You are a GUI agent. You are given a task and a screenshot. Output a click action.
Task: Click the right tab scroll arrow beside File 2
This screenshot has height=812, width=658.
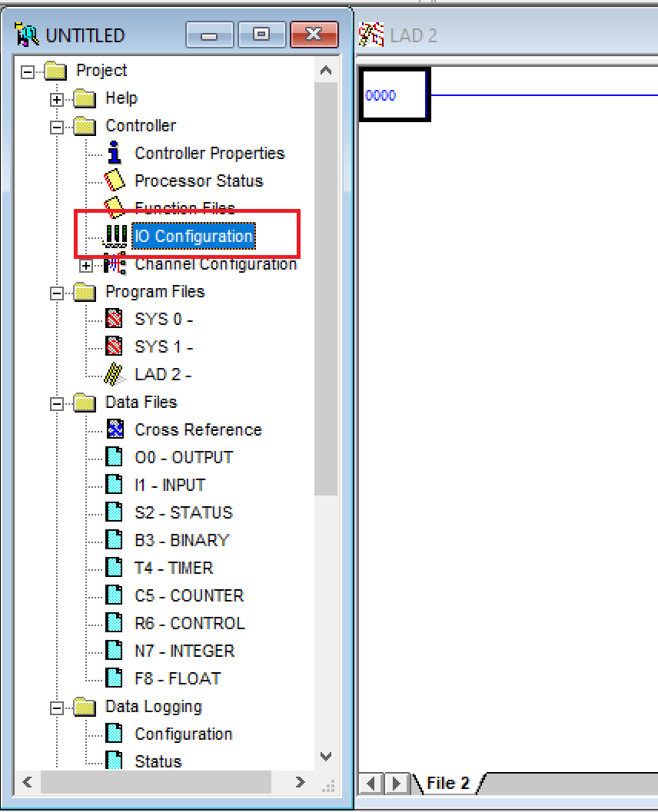click(397, 783)
